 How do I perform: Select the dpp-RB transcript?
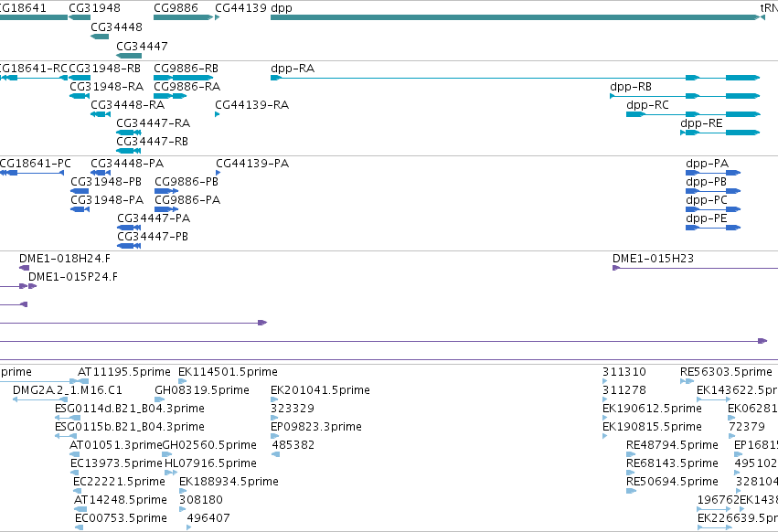pyautogui.click(x=685, y=96)
